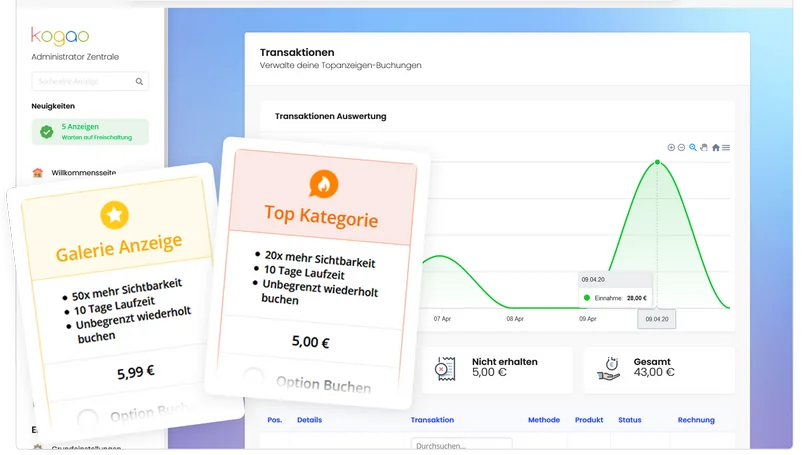Focus the sidebar ad search field
This screenshot has width=809, height=455.
coord(90,82)
